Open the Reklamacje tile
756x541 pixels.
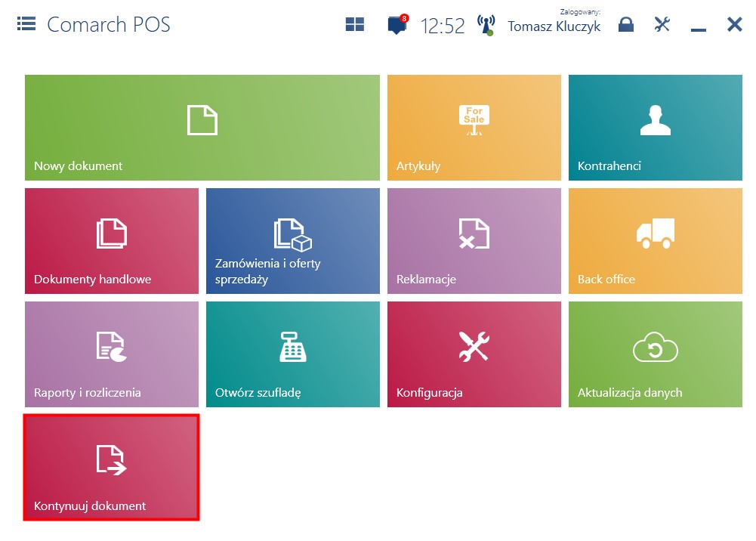point(474,240)
